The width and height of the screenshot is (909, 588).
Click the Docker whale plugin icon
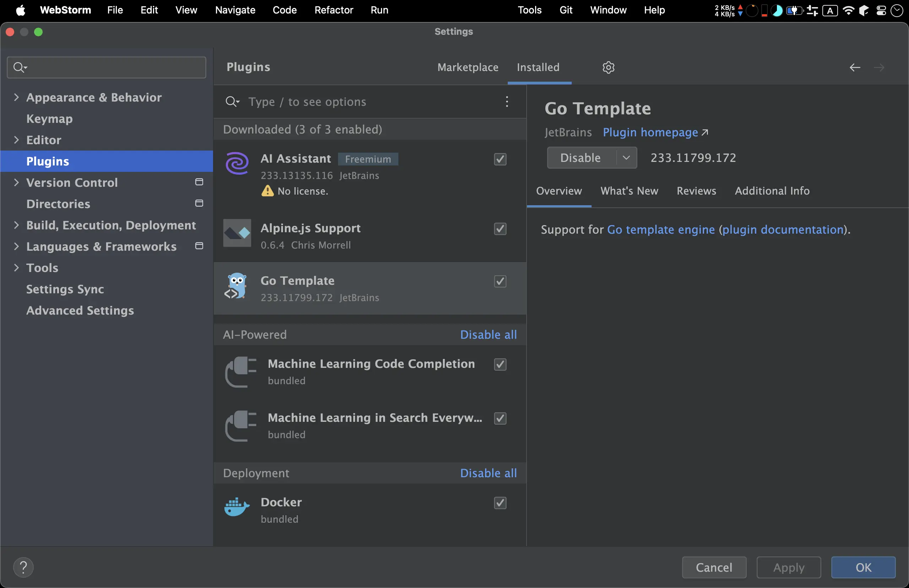click(237, 507)
